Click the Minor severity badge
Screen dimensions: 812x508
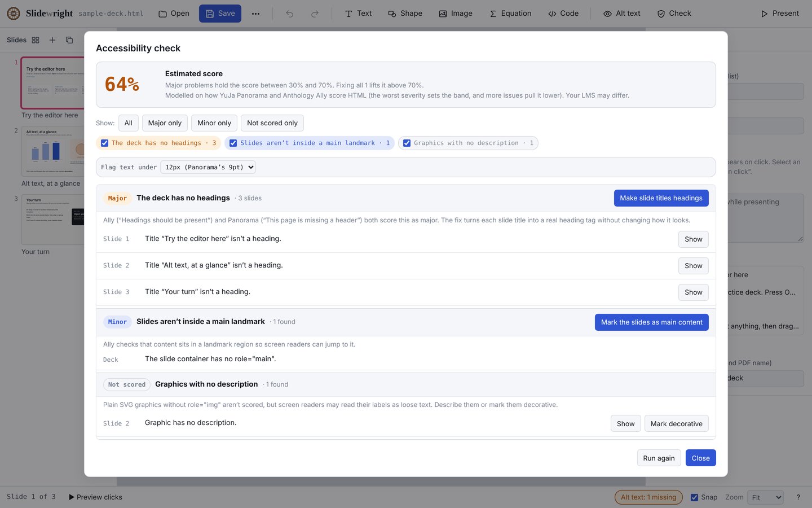pyautogui.click(x=117, y=322)
